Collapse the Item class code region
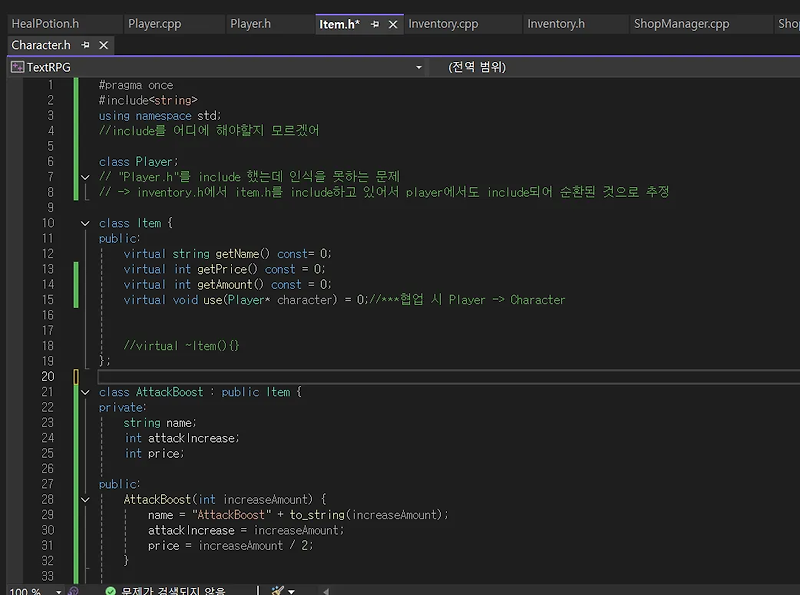The image size is (800, 595). pyautogui.click(x=85, y=222)
